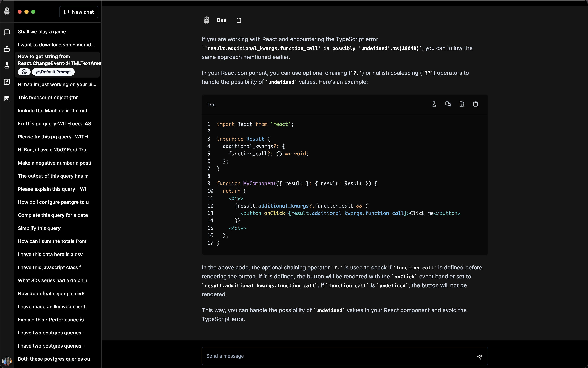Click the Default Prompt badge

click(53, 72)
